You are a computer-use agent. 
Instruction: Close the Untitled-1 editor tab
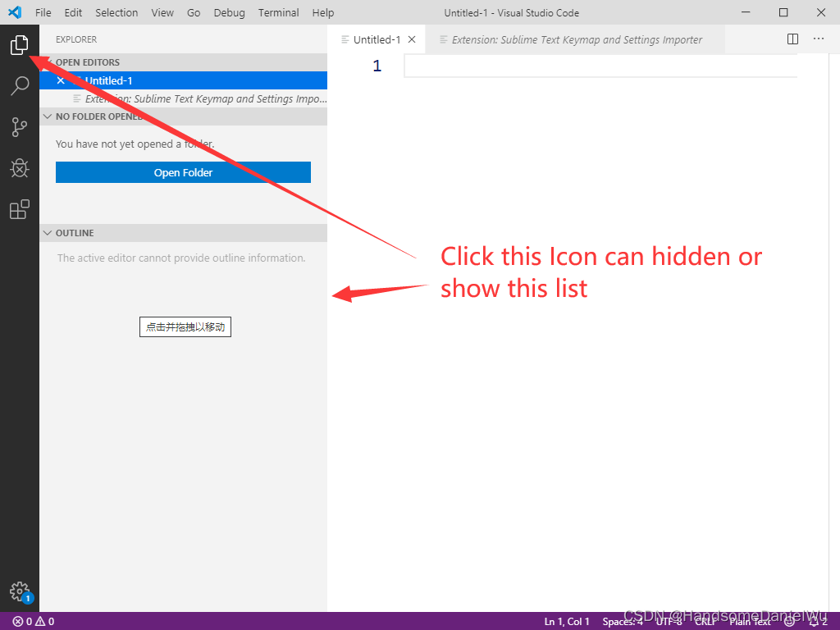(412, 39)
